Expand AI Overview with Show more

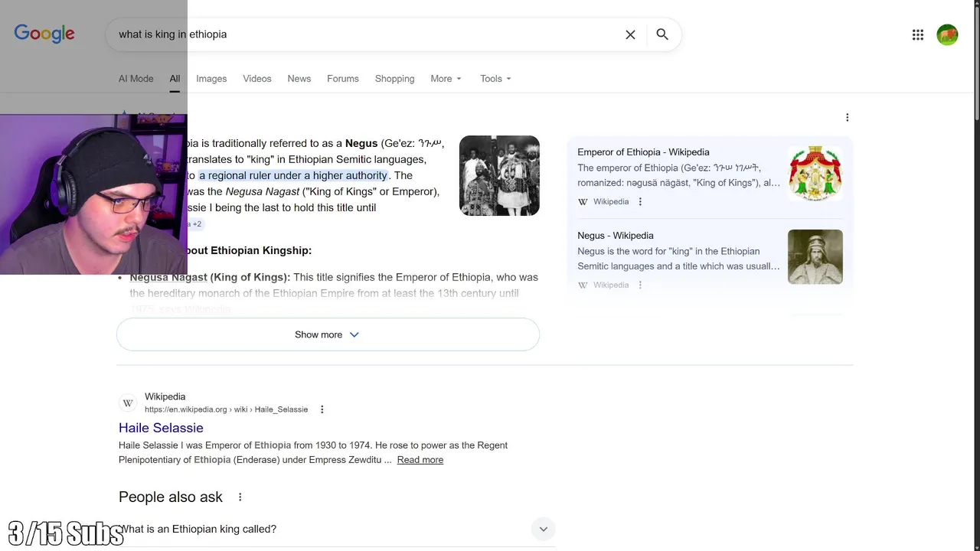pyautogui.click(x=328, y=334)
